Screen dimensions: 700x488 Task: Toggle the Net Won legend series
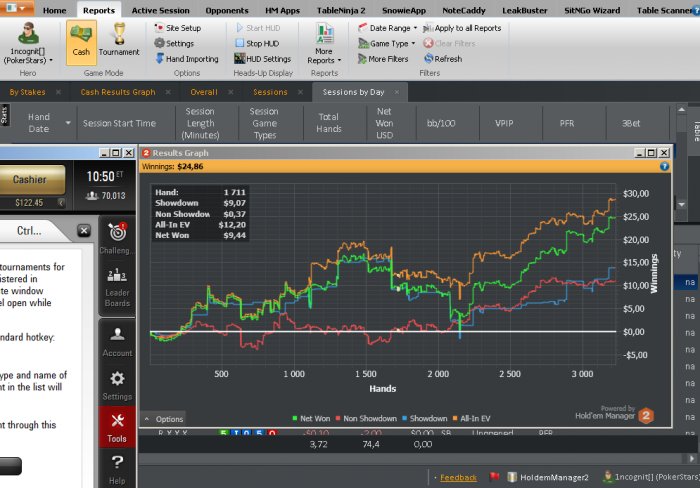pyautogui.click(x=311, y=418)
